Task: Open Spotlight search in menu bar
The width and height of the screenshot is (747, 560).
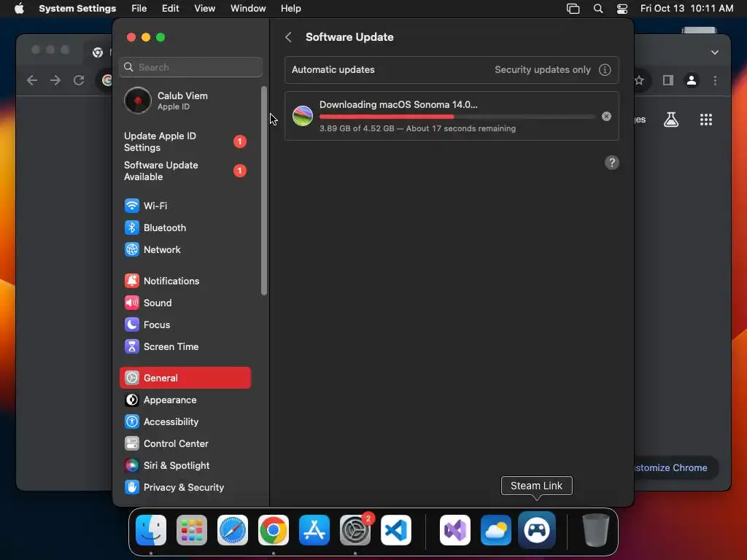Action: point(598,9)
